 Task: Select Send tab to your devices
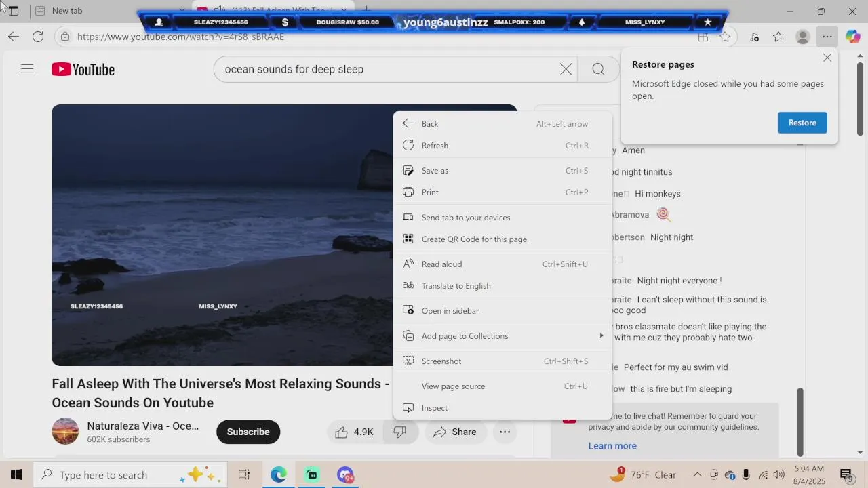(x=502, y=217)
